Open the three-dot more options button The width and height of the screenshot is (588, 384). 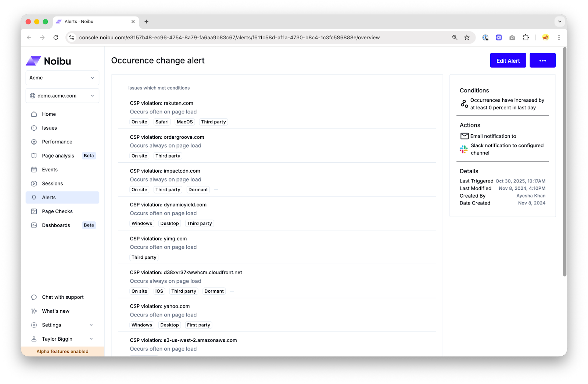click(x=542, y=61)
